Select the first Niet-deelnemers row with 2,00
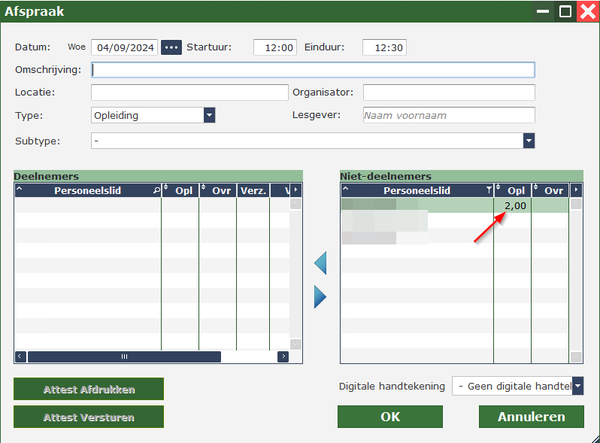 coord(455,205)
